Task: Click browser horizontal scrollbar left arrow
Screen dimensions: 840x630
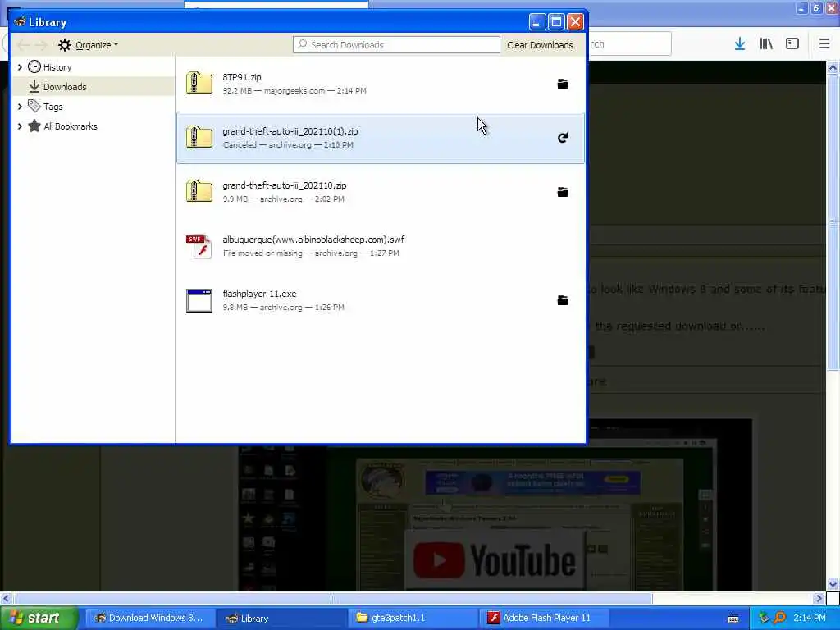Action: pyautogui.click(x=6, y=598)
